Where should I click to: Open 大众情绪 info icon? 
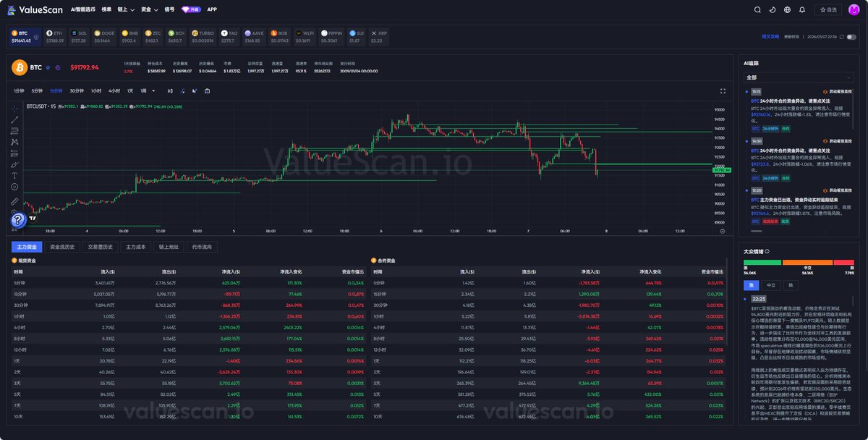tap(767, 251)
